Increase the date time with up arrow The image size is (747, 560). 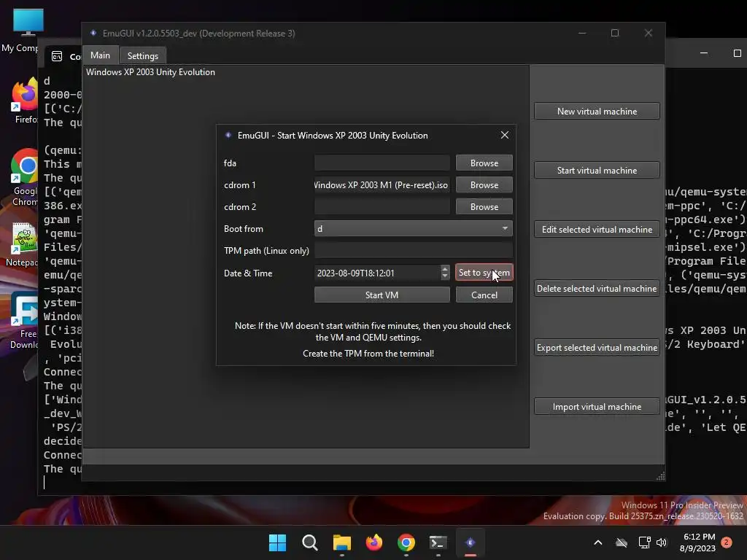tap(445, 269)
